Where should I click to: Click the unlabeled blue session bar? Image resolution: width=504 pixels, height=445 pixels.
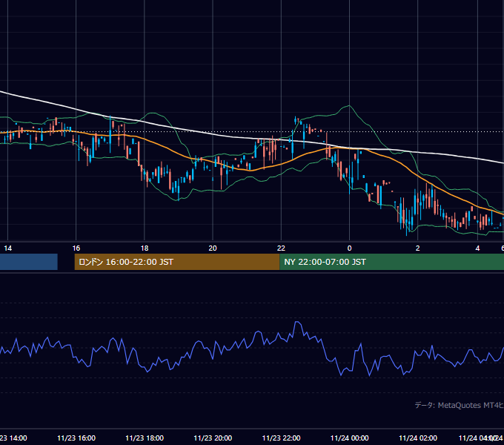[29, 262]
